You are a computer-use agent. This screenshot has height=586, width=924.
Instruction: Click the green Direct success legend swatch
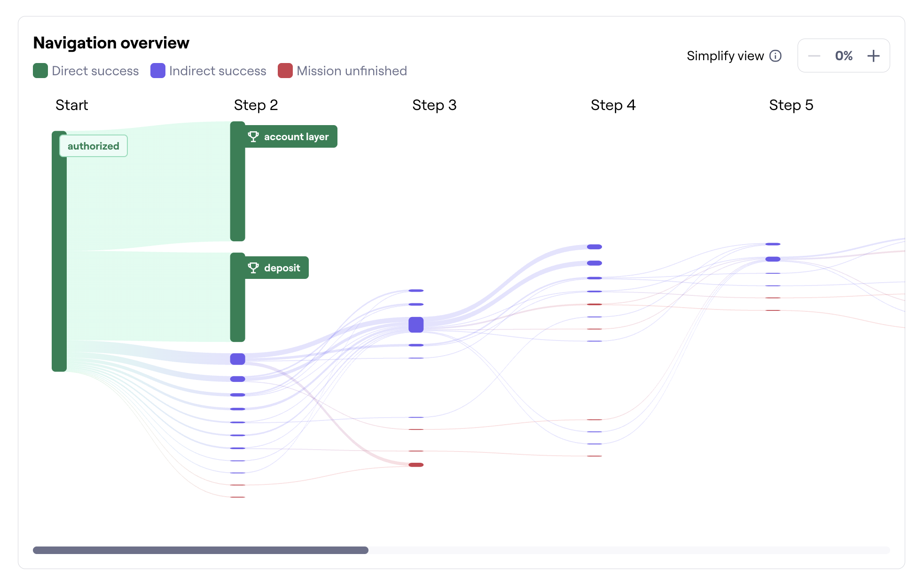tap(40, 71)
